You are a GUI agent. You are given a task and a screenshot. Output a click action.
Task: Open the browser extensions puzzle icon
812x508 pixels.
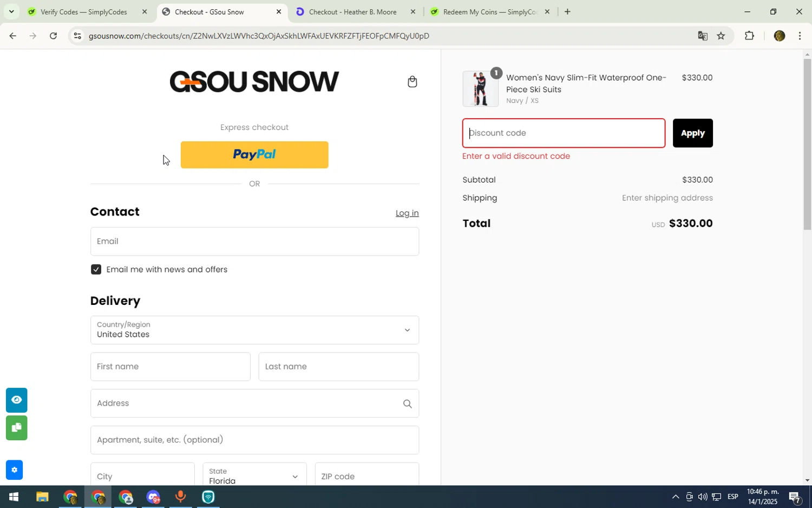point(749,36)
